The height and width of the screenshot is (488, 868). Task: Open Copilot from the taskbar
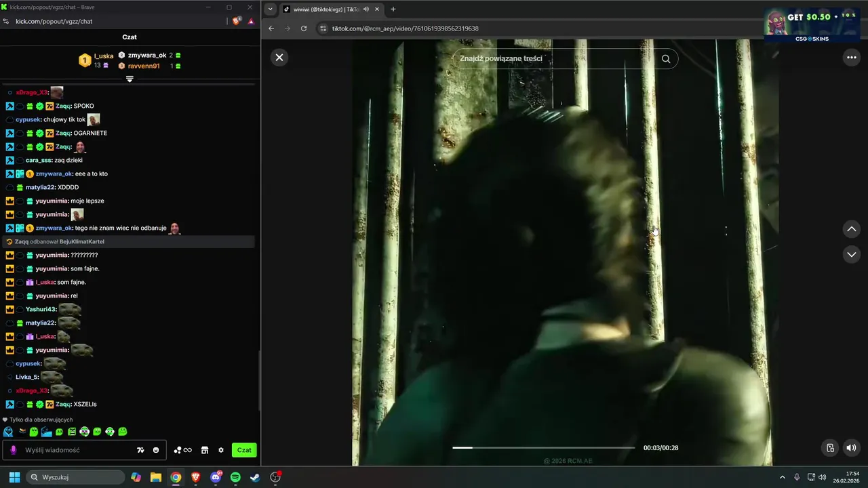tap(136, 477)
